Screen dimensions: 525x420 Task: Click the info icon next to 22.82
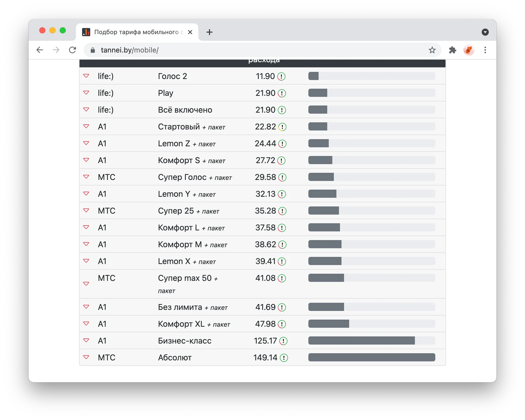click(x=282, y=127)
